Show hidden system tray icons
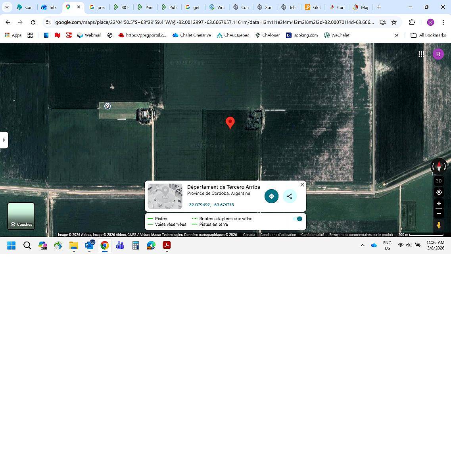The width and height of the screenshot is (451, 476). tap(363, 246)
